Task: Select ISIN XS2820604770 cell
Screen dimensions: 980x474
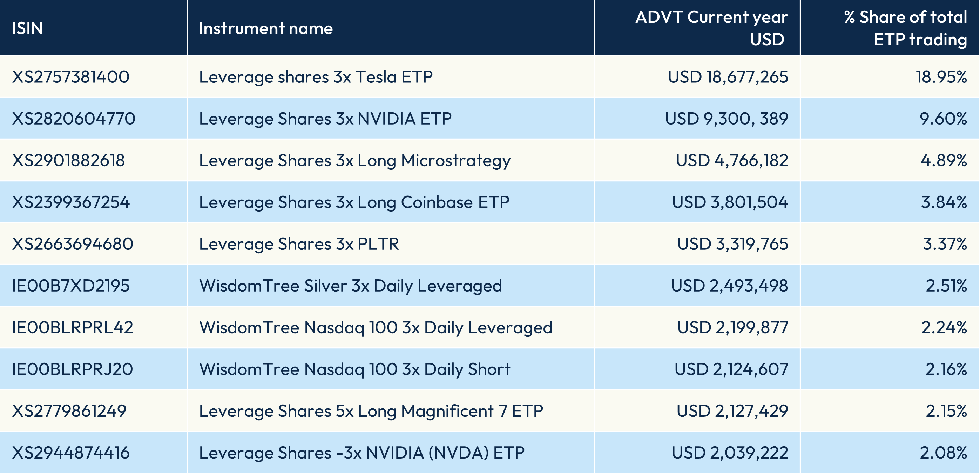Action: click(x=73, y=119)
